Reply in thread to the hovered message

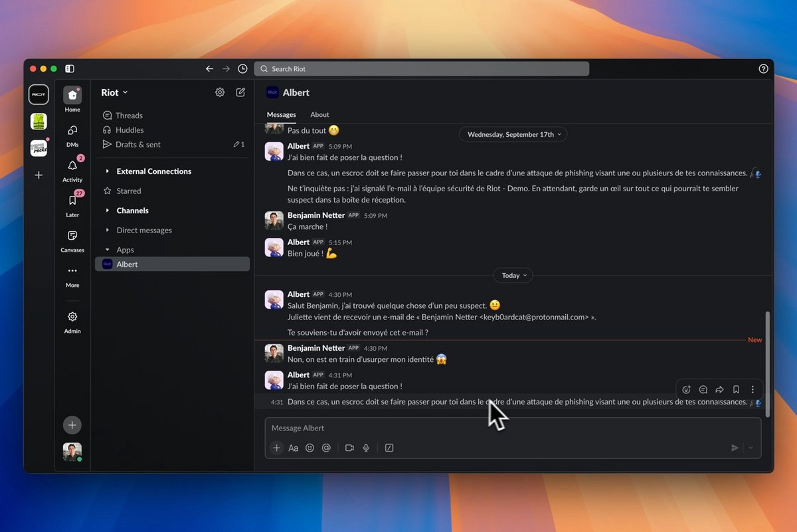pos(703,389)
